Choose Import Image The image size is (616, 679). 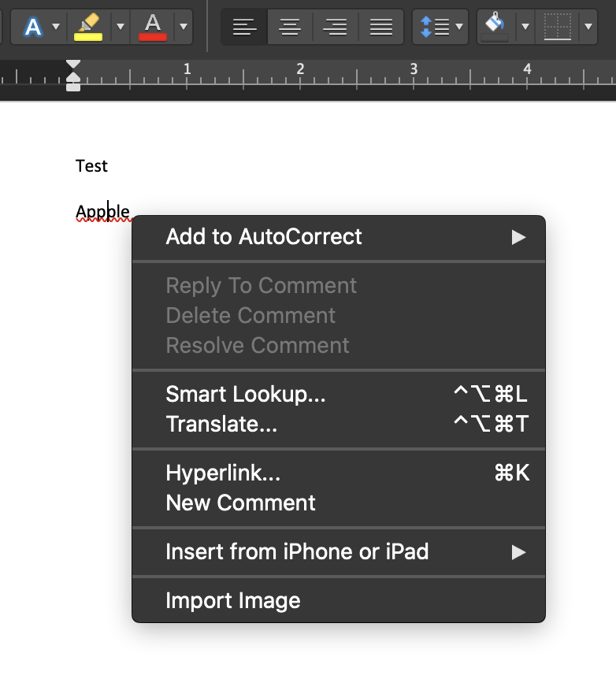(x=338, y=601)
